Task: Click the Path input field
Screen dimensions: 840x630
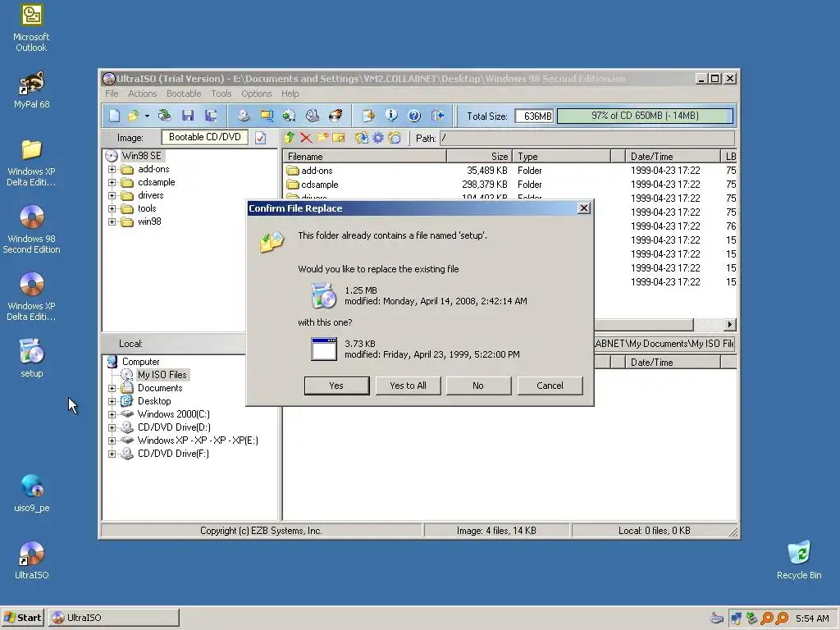Action: tap(587, 138)
